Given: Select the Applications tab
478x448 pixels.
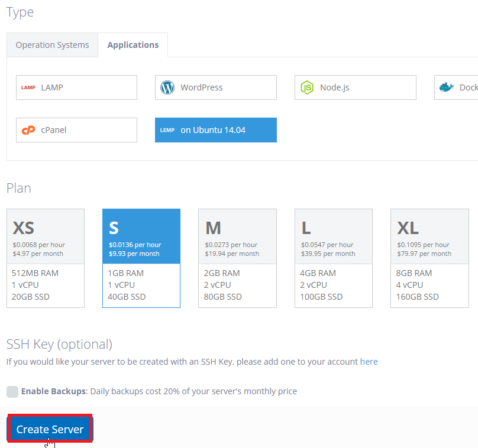Looking at the screenshot, I should point(133,45).
